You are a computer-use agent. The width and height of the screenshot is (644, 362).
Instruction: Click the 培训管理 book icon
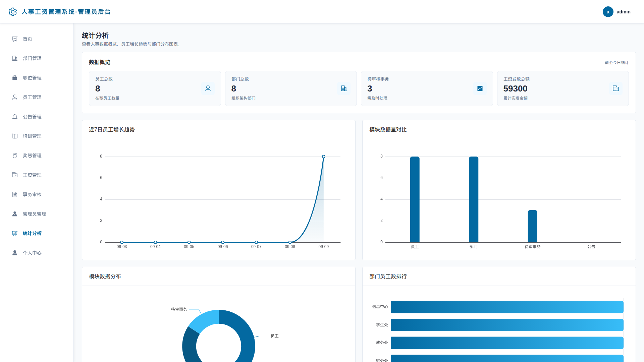pyautogui.click(x=15, y=136)
